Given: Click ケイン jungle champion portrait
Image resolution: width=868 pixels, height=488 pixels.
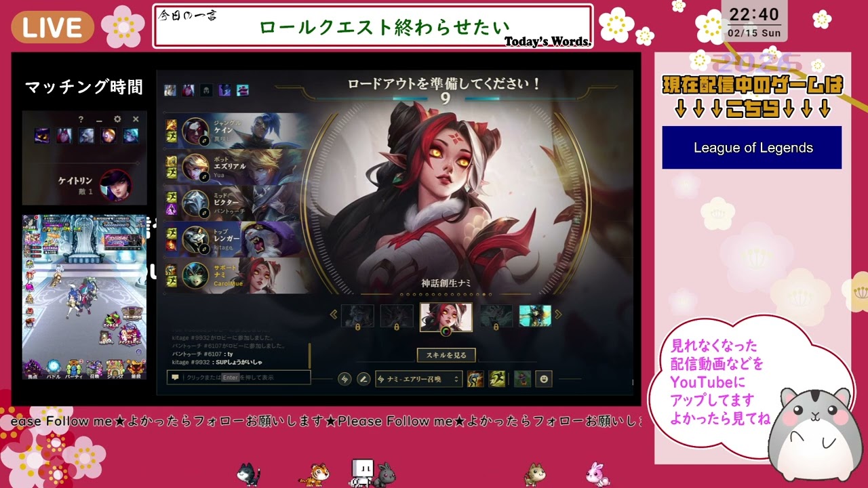Looking at the screenshot, I should click(x=195, y=131).
